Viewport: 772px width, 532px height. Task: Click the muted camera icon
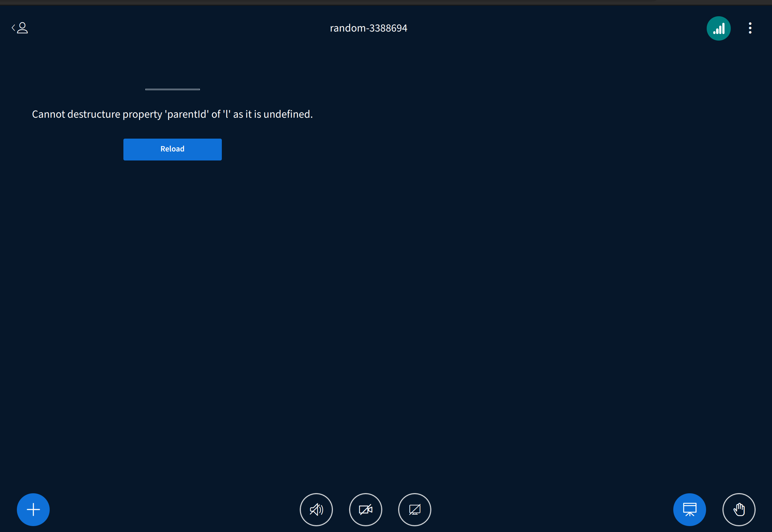point(366,509)
